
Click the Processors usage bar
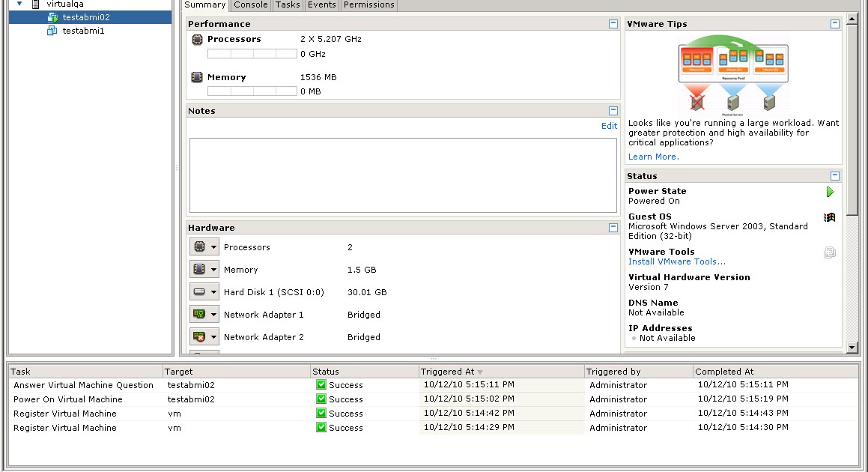252,54
